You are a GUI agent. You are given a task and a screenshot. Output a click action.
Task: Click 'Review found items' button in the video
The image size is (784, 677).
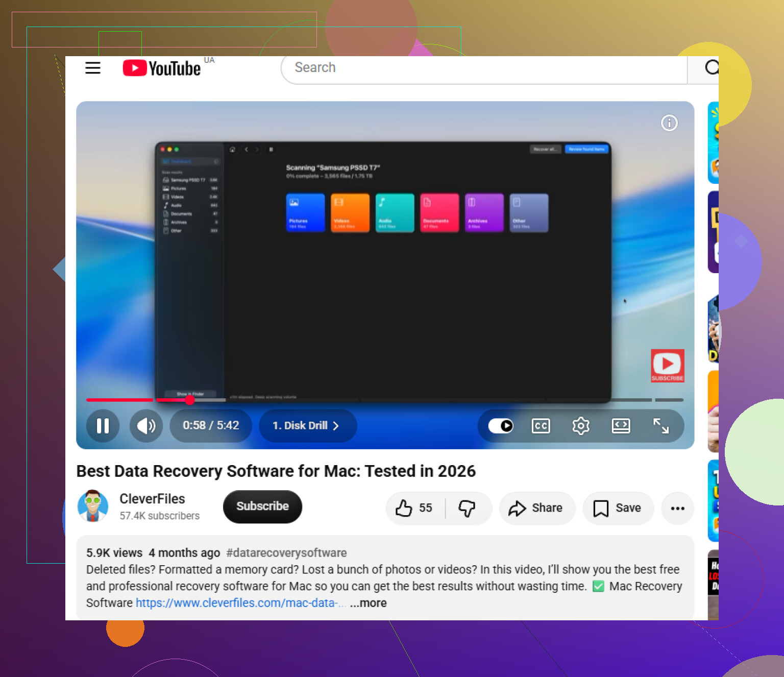(x=586, y=149)
